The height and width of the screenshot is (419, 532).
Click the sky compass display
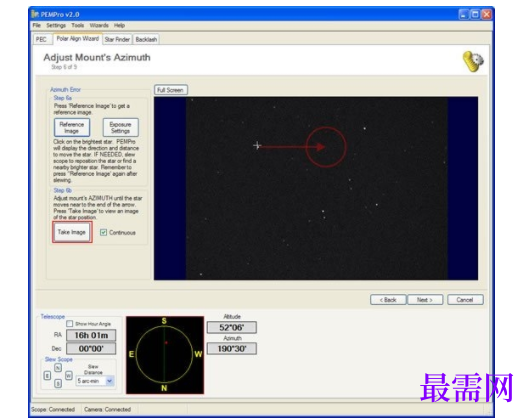(x=165, y=355)
